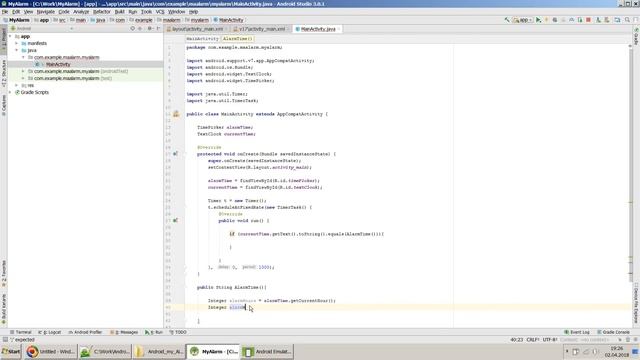Open the Edit menu

coord(16,12)
